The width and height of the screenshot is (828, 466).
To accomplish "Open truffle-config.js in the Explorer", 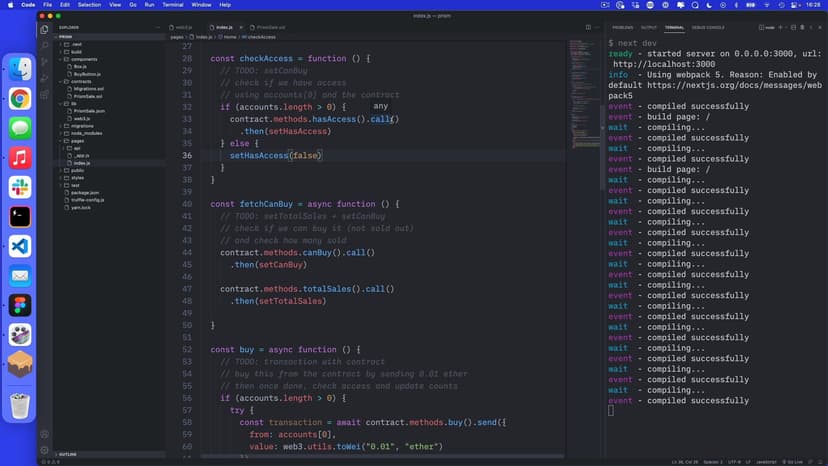I will coord(89,200).
